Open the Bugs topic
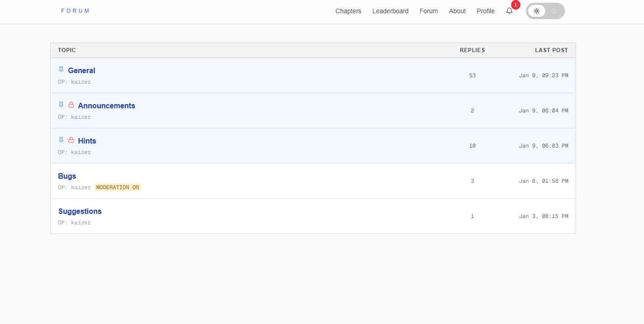This screenshot has height=324, width=644. [67, 176]
